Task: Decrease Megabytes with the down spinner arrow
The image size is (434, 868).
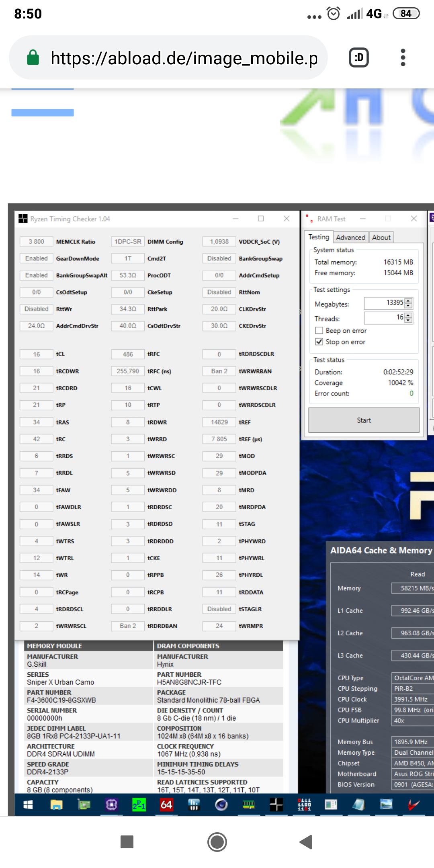Action: click(408, 305)
